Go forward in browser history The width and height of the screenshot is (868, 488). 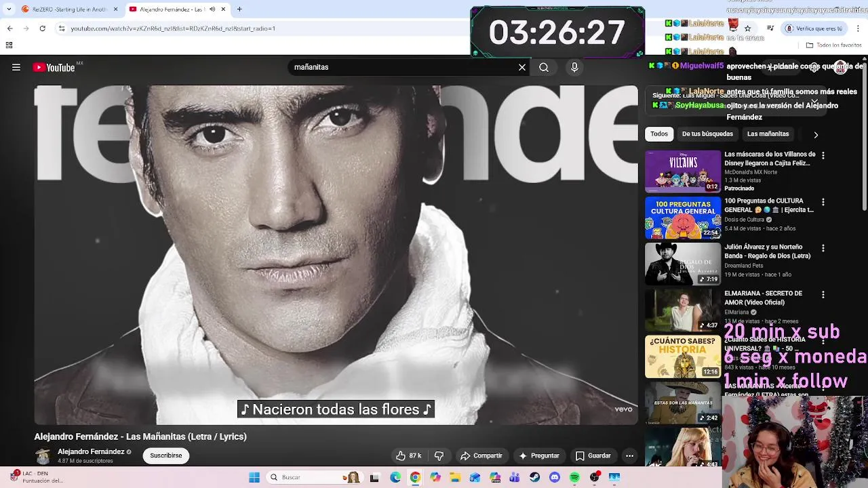pos(26,28)
